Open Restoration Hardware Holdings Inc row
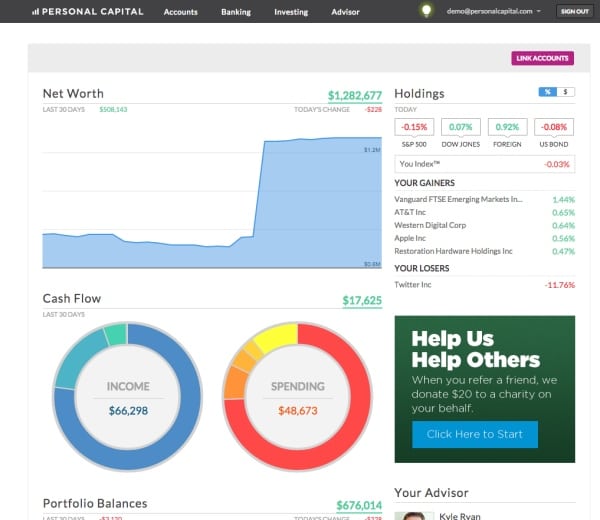 (484, 251)
